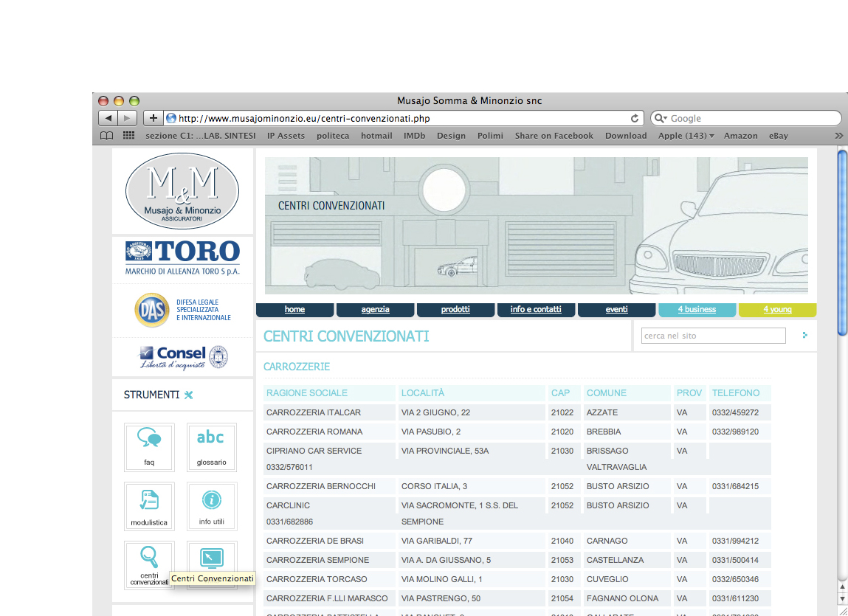Image resolution: width=848 pixels, height=616 pixels.
Task: Click the vertical scrollbar down arrow
Action: (843, 598)
